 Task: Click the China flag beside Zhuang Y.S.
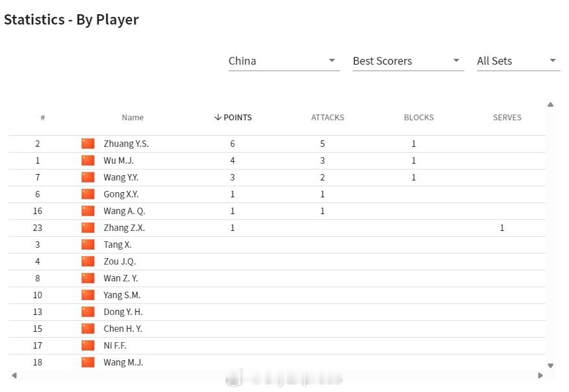88,144
